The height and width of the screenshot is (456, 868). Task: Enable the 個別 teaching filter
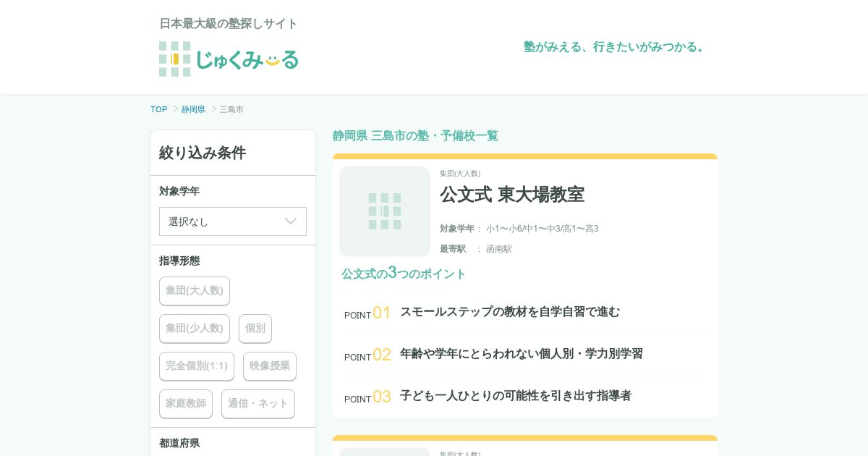[255, 329]
